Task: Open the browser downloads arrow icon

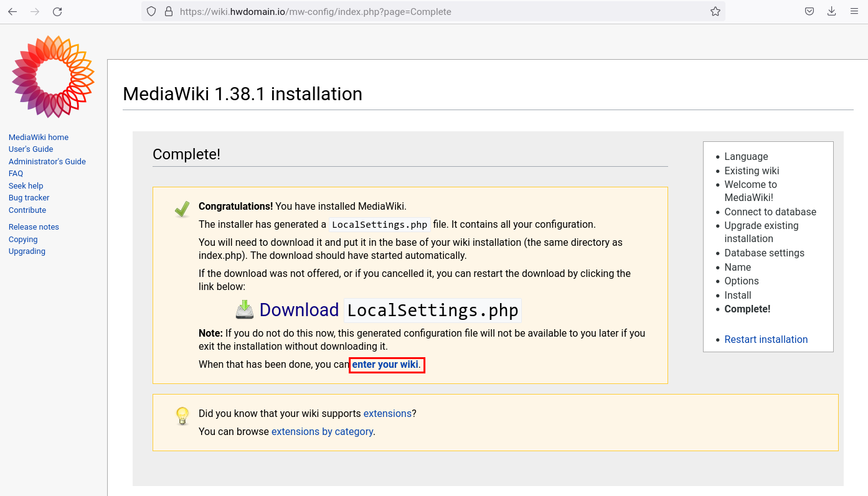Action: coord(832,11)
